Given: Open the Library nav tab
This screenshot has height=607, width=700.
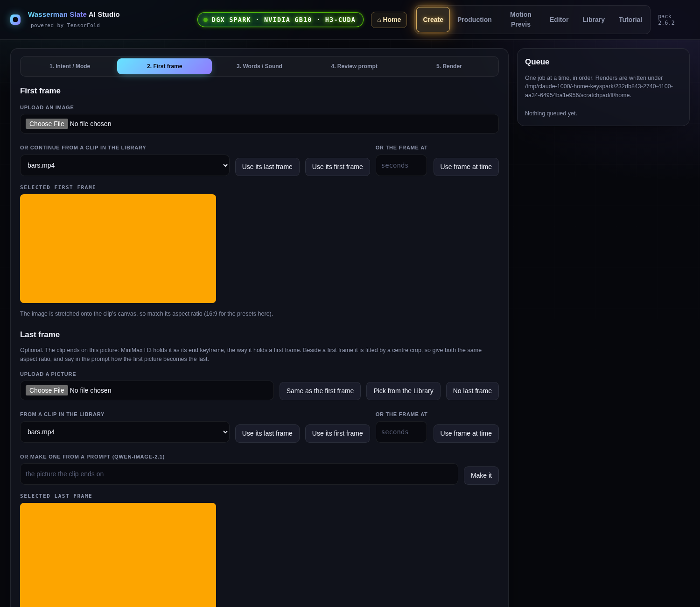Looking at the screenshot, I should click(x=594, y=20).
